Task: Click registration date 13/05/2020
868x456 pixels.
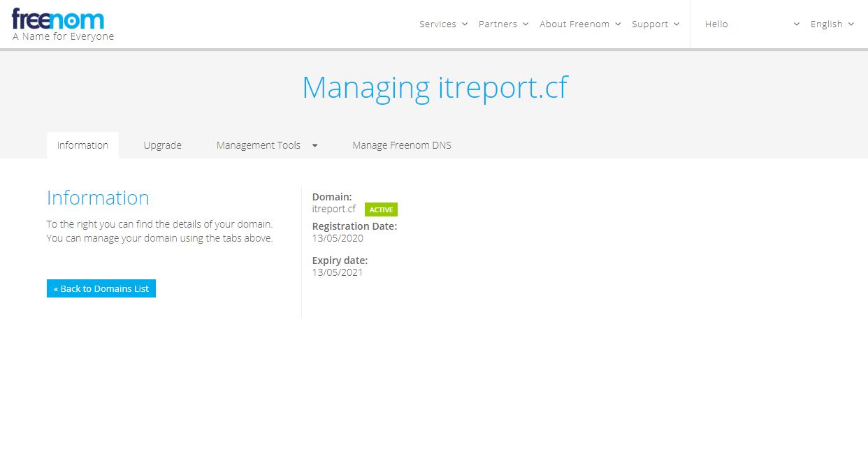Action: pyautogui.click(x=338, y=238)
